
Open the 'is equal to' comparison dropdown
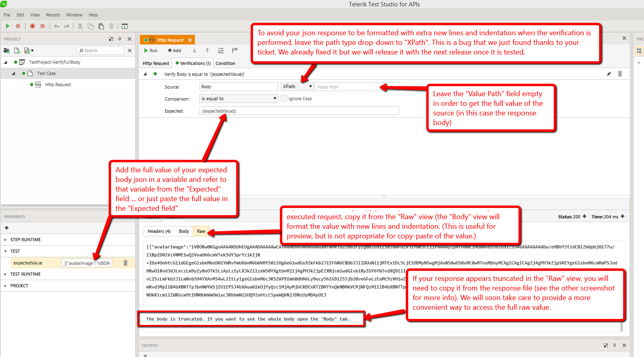point(239,99)
